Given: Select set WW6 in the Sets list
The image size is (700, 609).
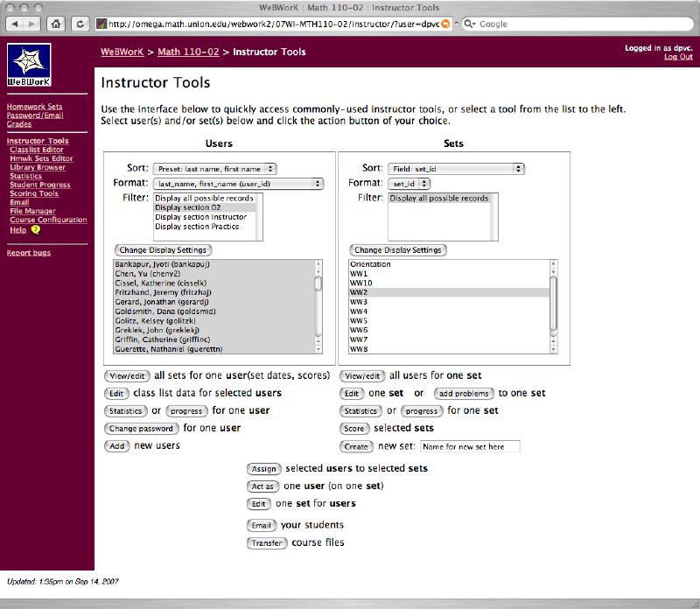Looking at the screenshot, I should (x=449, y=330).
